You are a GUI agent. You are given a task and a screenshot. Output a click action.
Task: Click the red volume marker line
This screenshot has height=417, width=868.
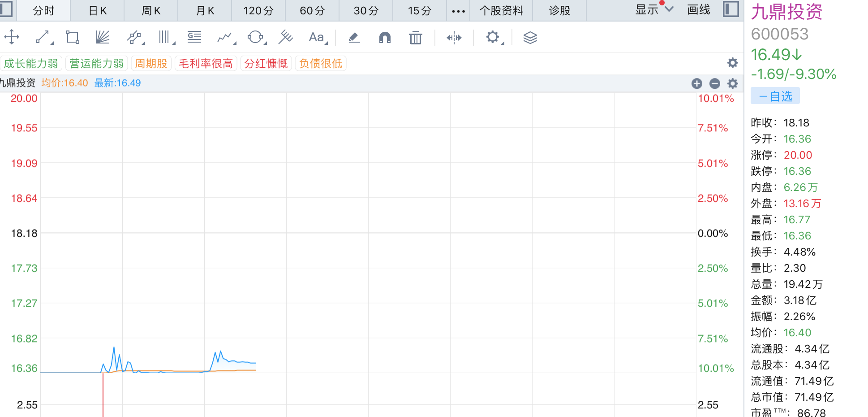[103, 395]
